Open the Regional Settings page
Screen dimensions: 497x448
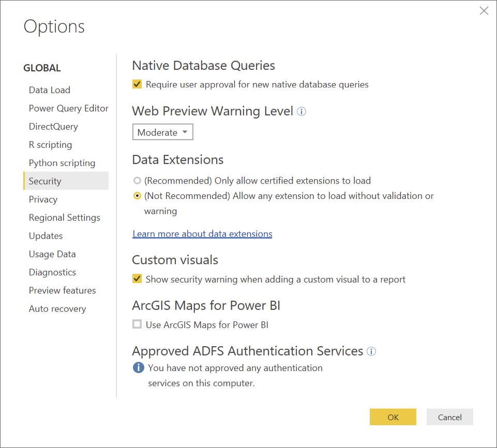[64, 218]
